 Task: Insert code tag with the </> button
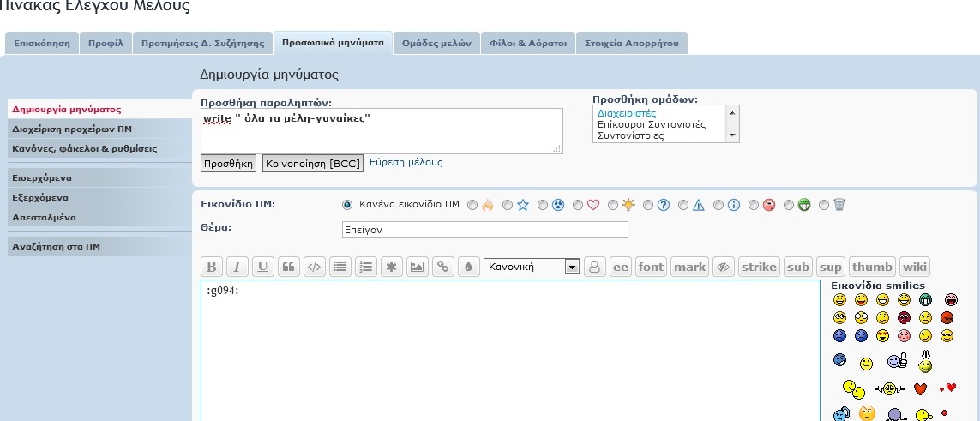tap(315, 267)
